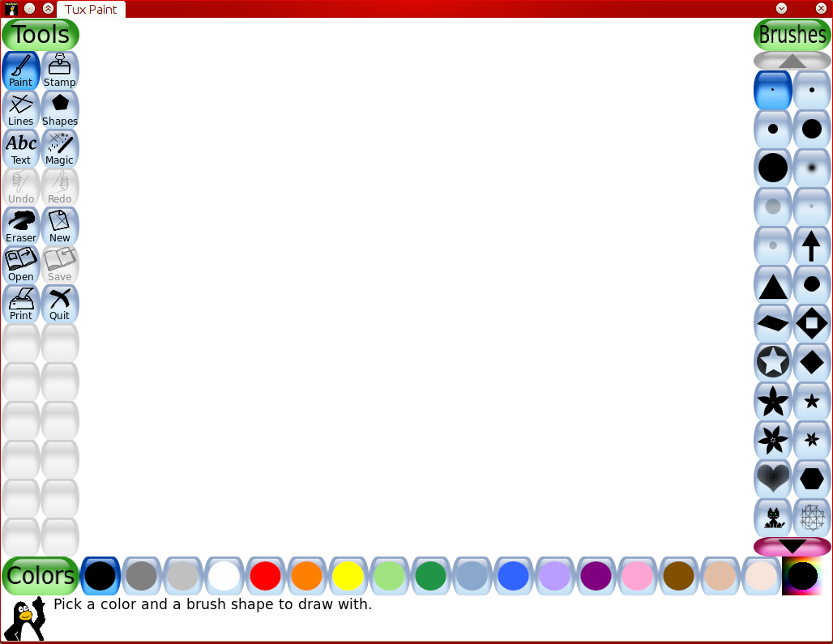This screenshot has height=644, width=833.
Task: Select the beige color swatch
Action: click(x=761, y=575)
